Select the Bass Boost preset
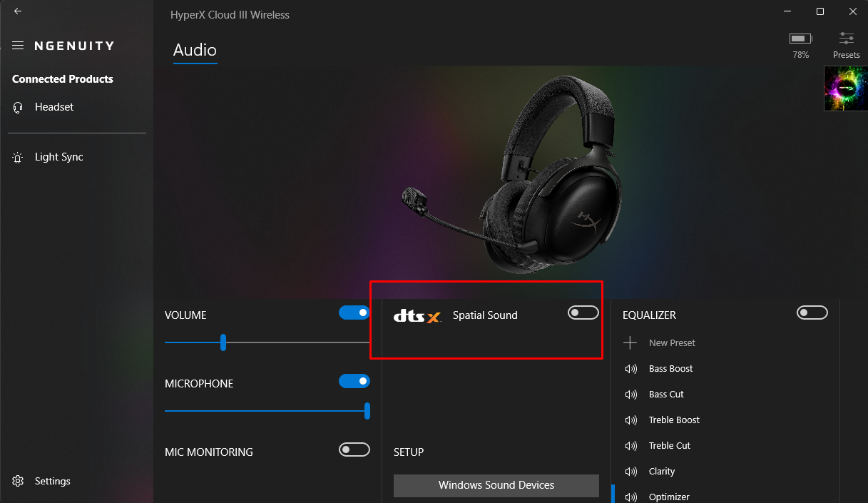This screenshot has height=503, width=868. pos(670,369)
